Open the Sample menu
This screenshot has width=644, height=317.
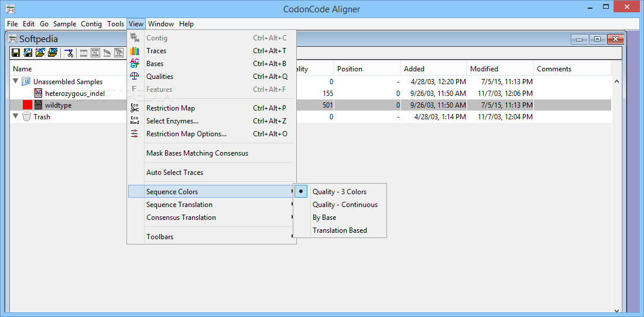pos(65,24)
